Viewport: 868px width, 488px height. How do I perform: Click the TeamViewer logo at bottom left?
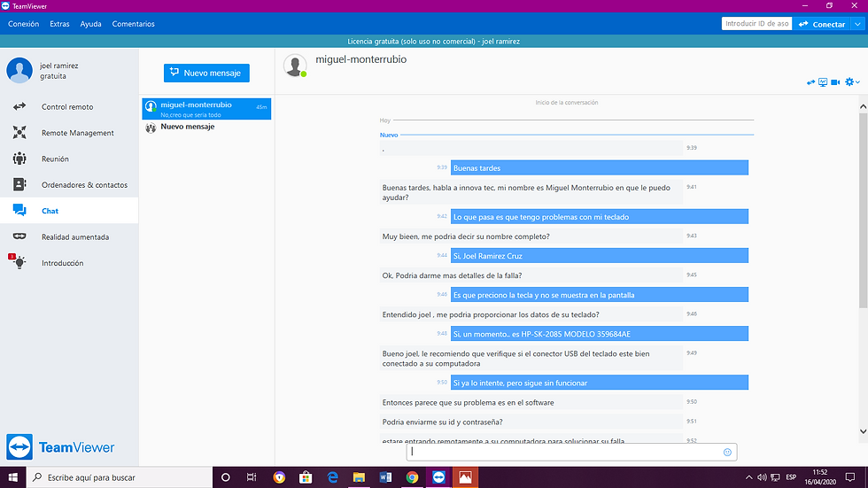point(60,447)
